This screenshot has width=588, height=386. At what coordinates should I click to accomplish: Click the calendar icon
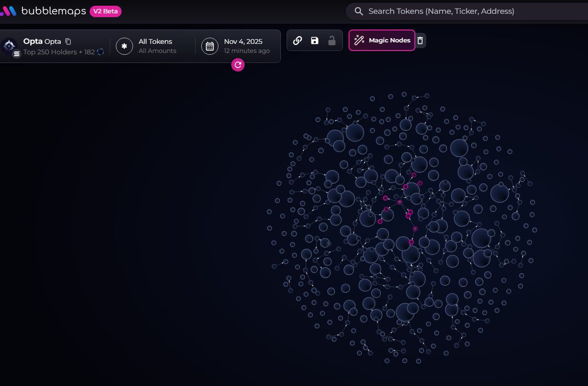point(210,46)
